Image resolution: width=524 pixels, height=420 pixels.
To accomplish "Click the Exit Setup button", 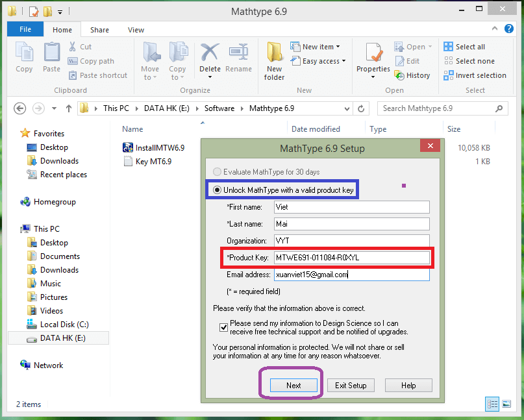I will click(351, 386).
